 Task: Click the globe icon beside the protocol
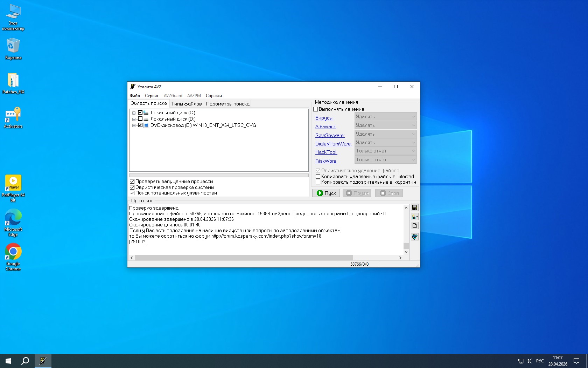click(x=414, y=237)
